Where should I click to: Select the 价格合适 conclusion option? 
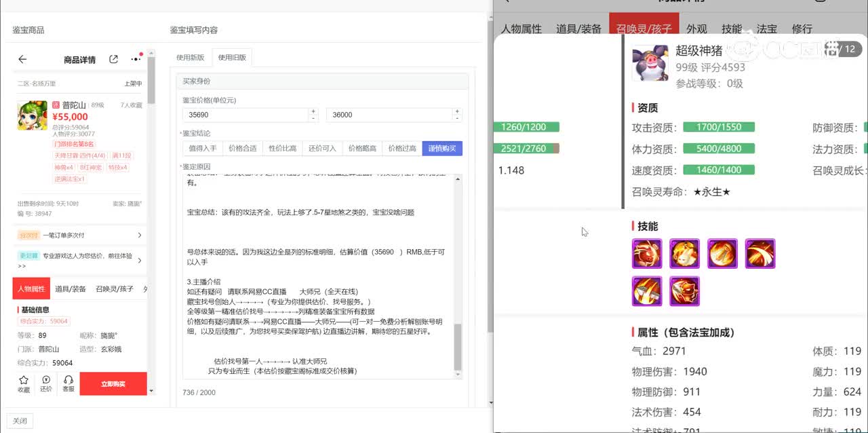tap(243, 149)
